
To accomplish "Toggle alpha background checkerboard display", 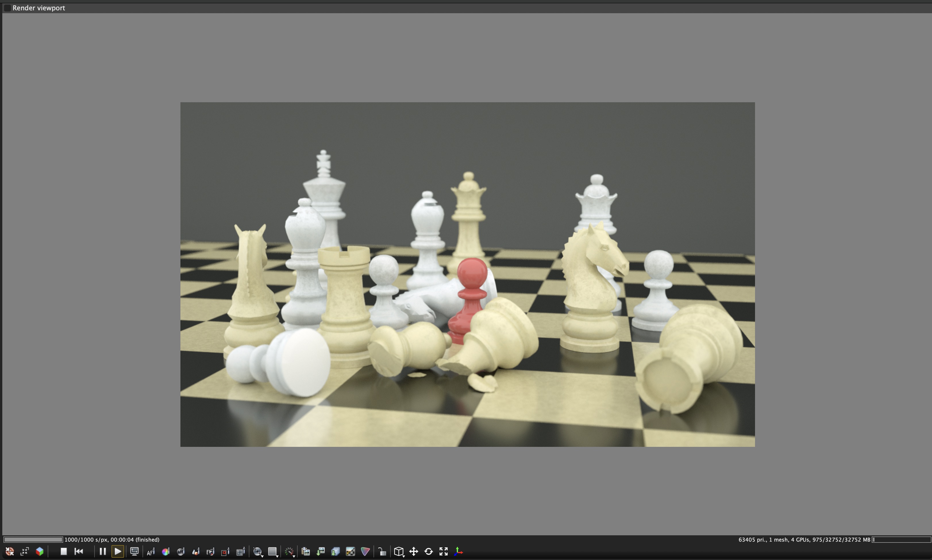I will coord(350,552).
